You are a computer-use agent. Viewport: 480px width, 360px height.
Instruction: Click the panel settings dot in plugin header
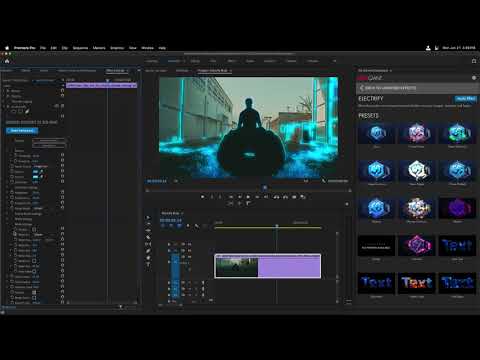(x=474, y=78)
